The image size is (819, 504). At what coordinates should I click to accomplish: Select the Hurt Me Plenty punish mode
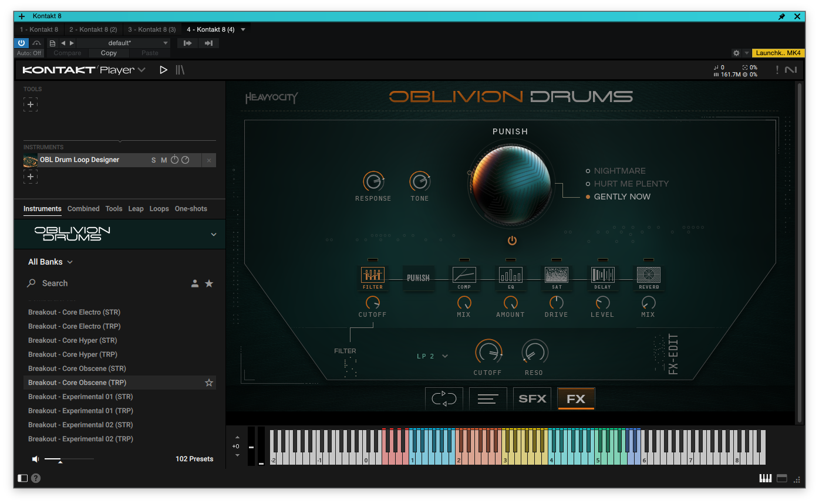[628, 184]
